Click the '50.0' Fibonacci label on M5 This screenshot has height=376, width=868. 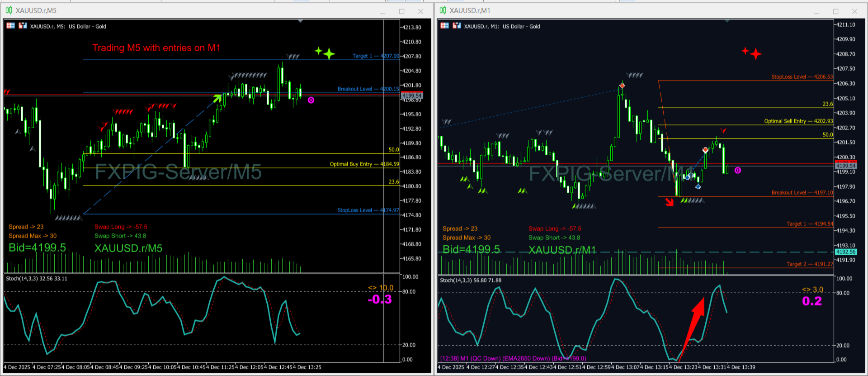tap(394, 150)
